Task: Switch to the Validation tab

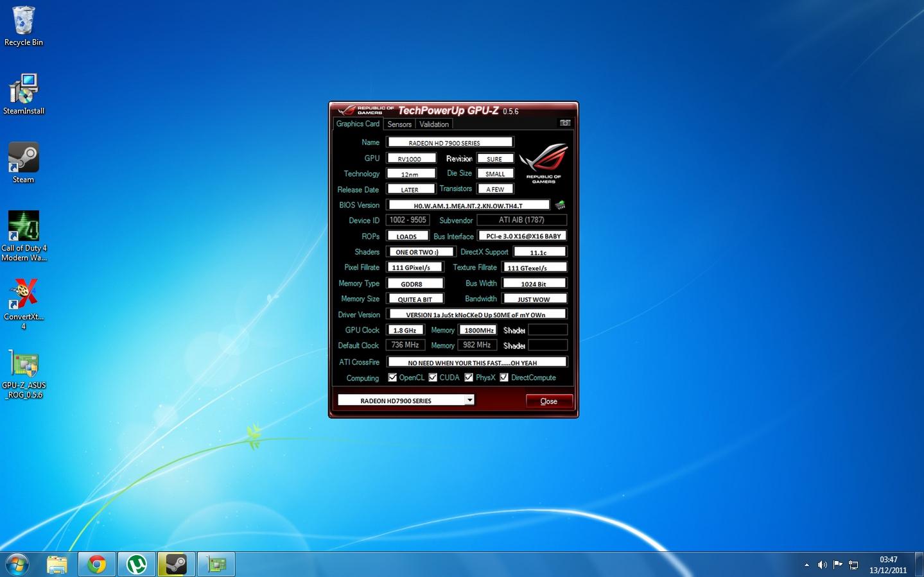Action: [434, 125]
